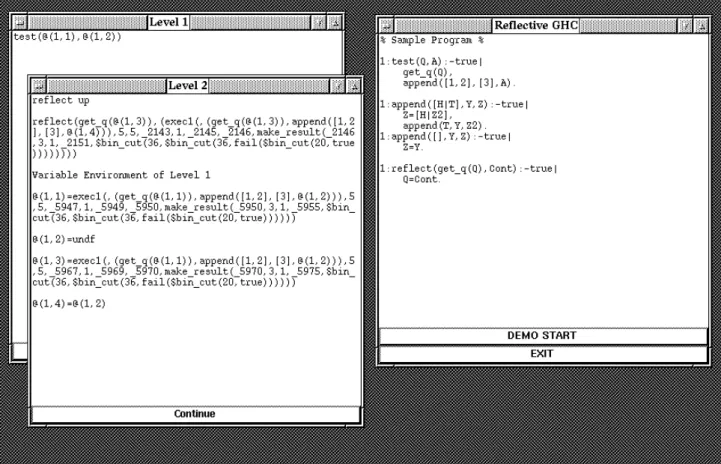Minimize the Reflective GHC window
The image size is (721, 464).
point(686,25)
